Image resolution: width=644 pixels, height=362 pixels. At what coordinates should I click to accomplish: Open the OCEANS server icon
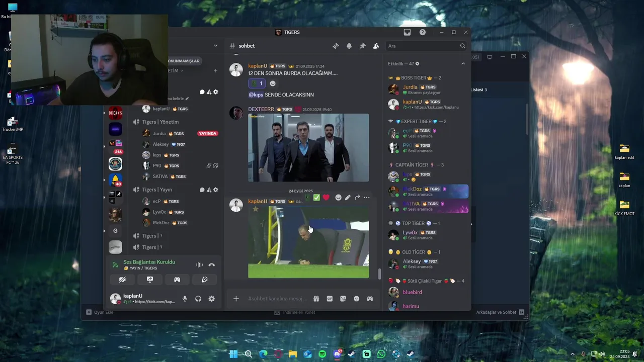click(x=115, y=113)
